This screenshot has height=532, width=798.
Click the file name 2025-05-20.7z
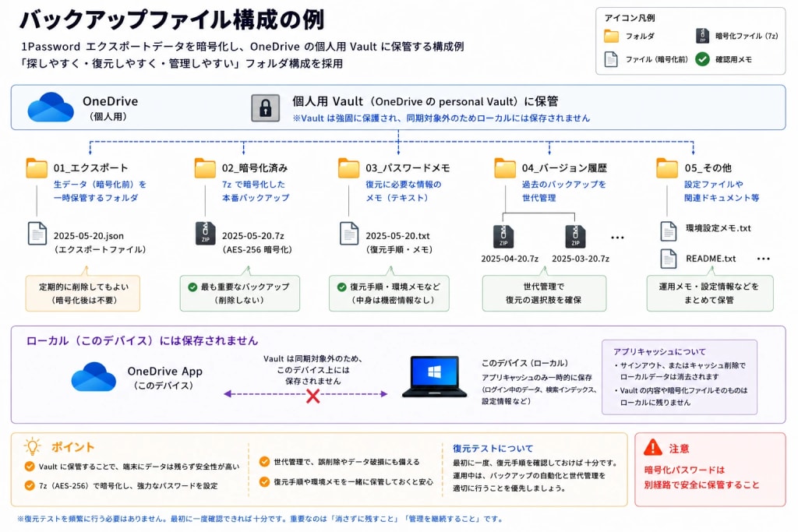point(253,236)
